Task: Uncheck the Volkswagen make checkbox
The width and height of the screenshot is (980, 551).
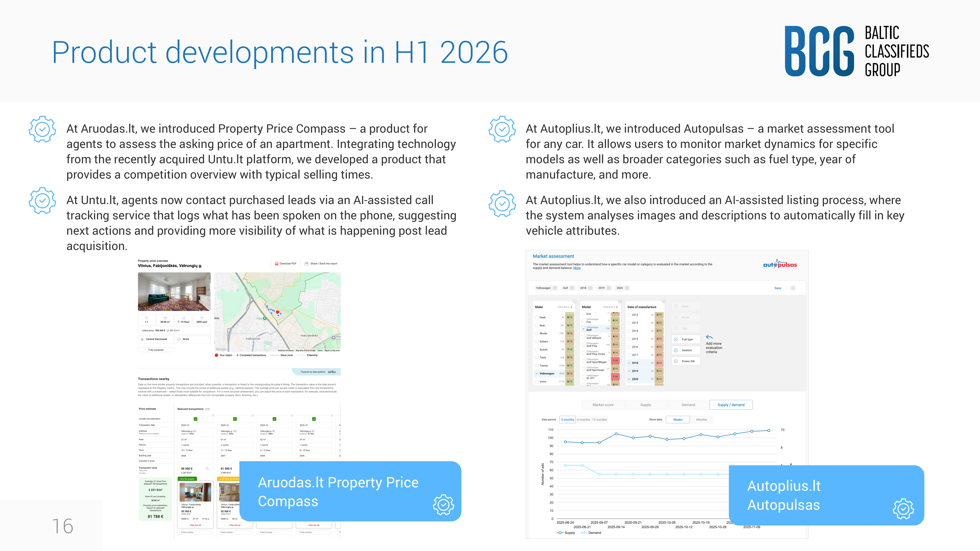Action: (x=537, y=373)
